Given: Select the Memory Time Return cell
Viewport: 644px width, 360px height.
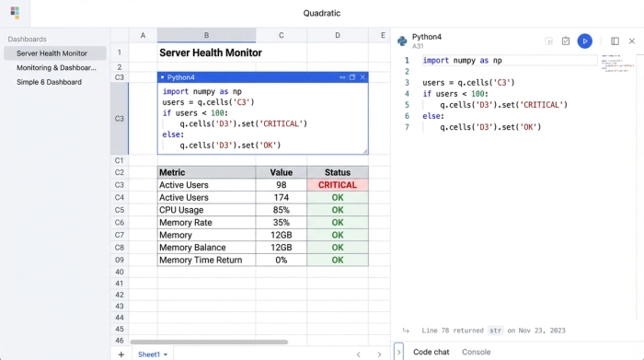Looking at the screenshot, I should point(206,261).
